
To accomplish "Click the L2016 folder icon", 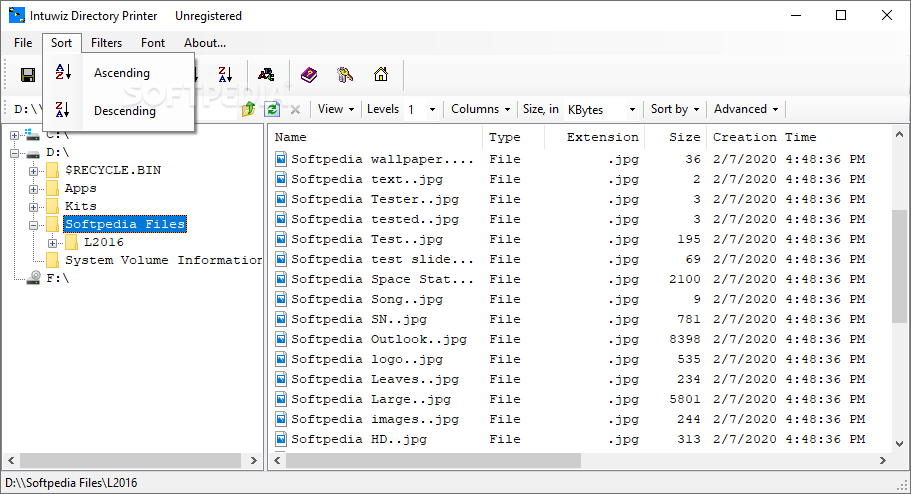I will pos(71,242).
